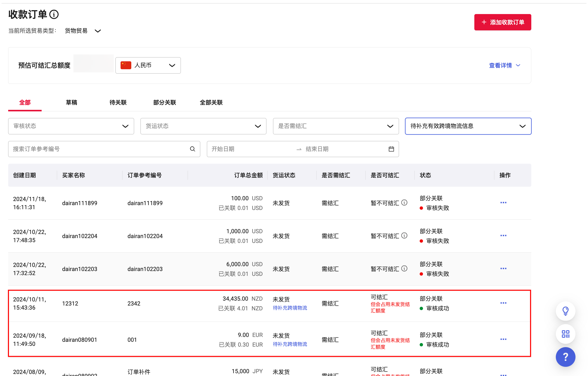Expand the 审核状态 filter dropdown
Viewport: 588px width, 376px height.
click(x=71, y=126)
